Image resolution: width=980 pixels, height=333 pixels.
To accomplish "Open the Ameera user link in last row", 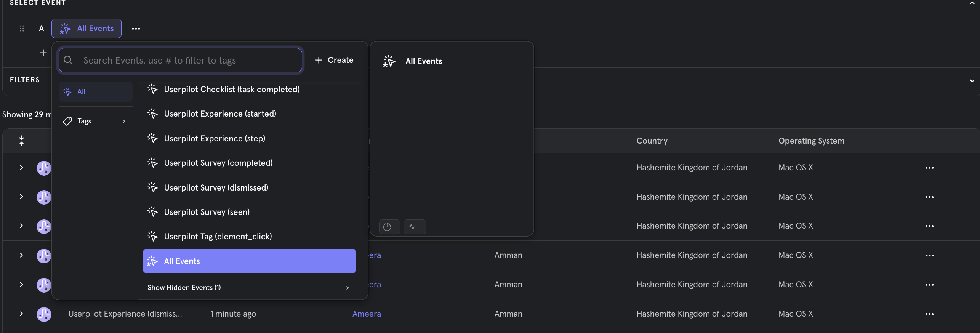I will 367,314.
